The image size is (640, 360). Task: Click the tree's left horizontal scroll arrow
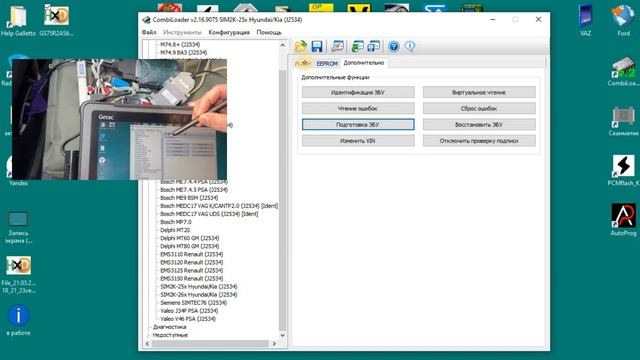pos(147,344)
